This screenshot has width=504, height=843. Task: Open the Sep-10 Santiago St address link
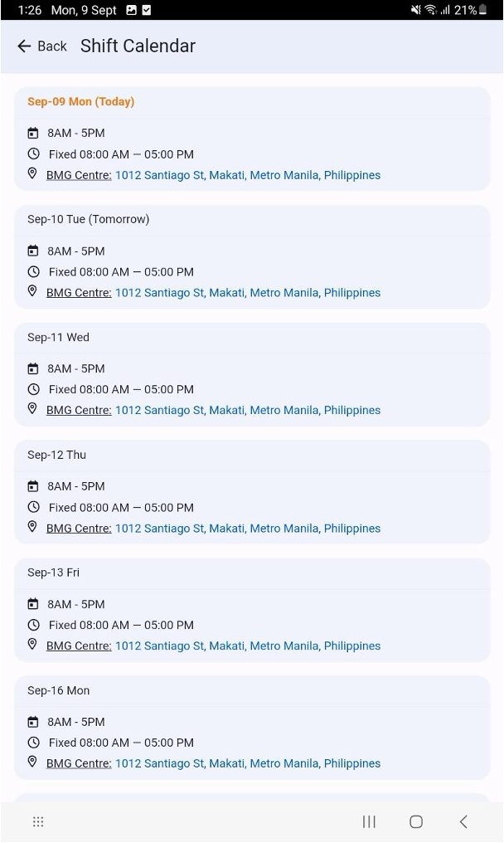pyautogui.click(x=247, y=293)
